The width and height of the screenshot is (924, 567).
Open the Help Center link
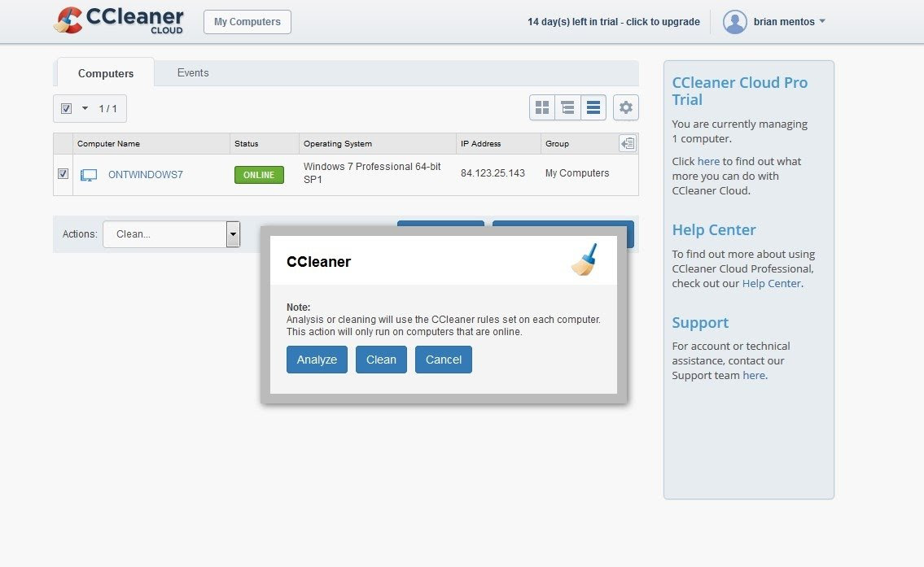pos(772,283)
